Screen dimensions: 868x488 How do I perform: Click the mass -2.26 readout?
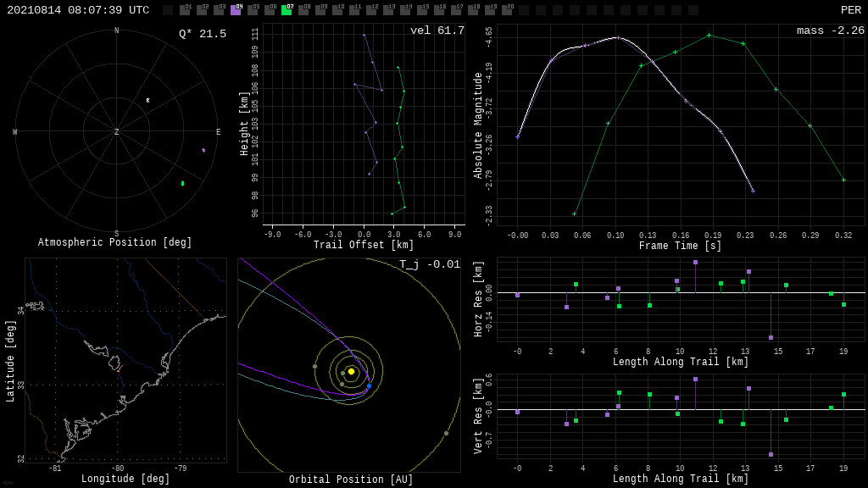click(830, 30)
